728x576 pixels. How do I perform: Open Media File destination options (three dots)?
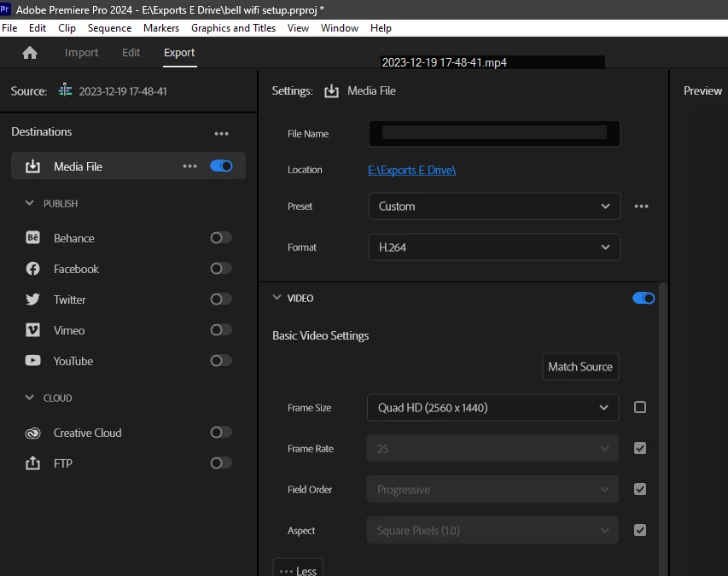tap(189, 166)
